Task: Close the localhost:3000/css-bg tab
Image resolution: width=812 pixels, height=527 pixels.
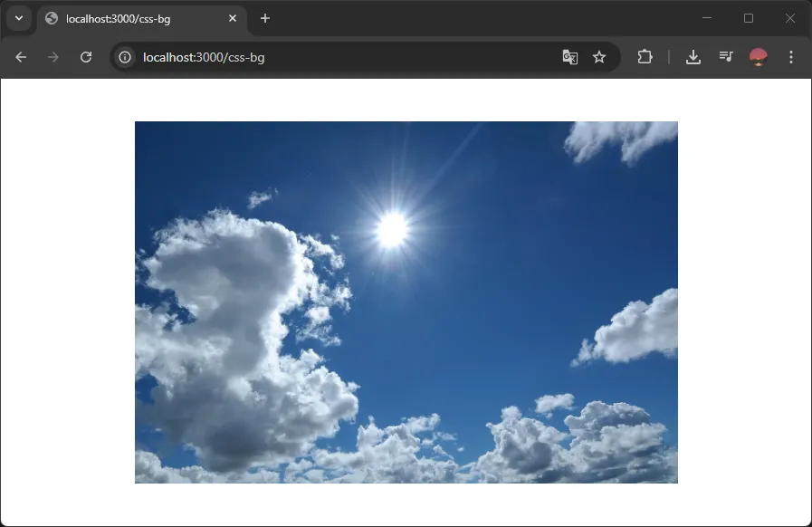Action: pos(233,18)
